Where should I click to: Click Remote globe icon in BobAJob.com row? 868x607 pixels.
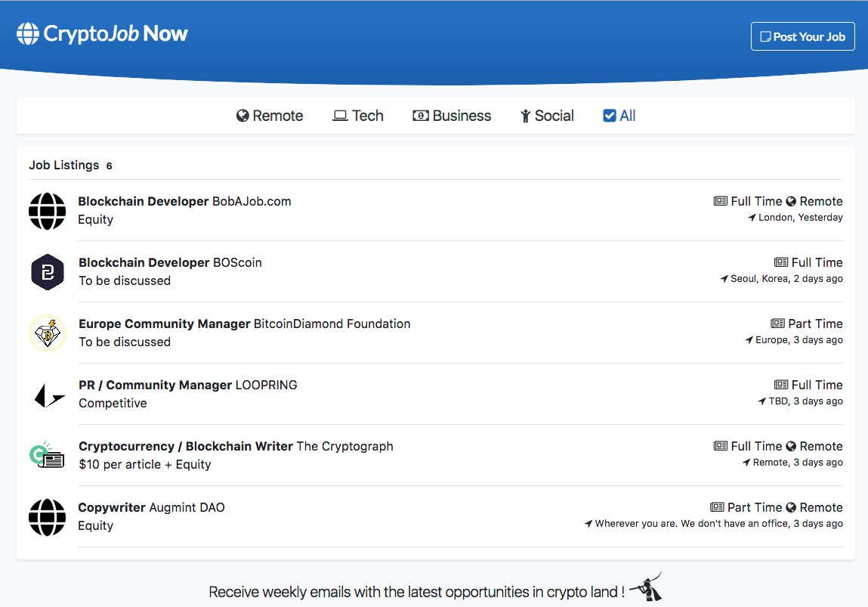click(x=791, y=201)
